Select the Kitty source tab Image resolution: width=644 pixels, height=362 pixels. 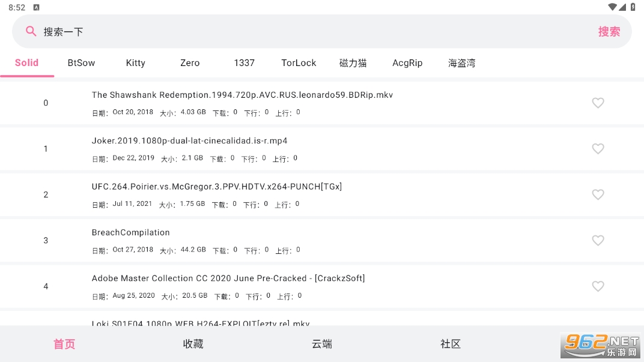click(x=135, y=63)
